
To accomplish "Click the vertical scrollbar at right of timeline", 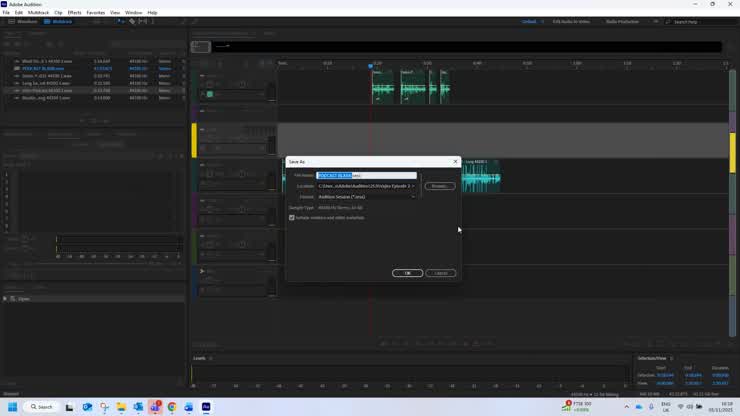I will point(732,203).
